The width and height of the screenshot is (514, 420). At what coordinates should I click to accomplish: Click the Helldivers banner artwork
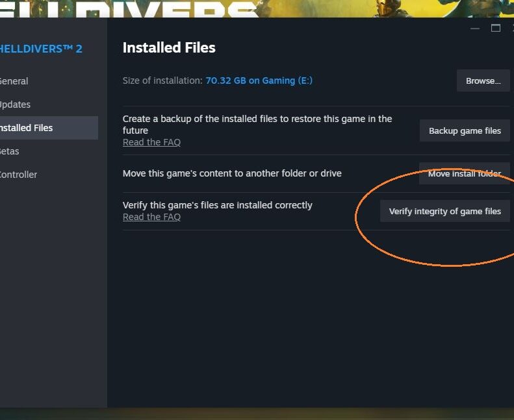coord(257,8)
